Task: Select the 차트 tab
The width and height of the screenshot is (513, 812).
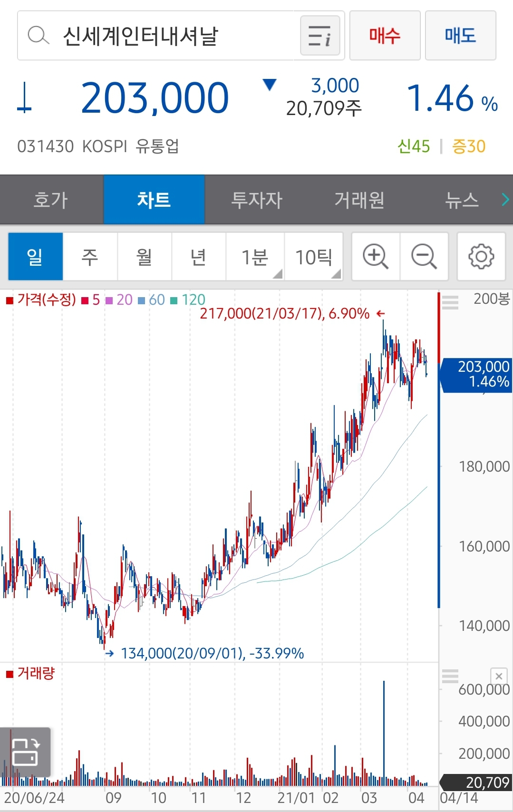Action: (x=154, y=200)
